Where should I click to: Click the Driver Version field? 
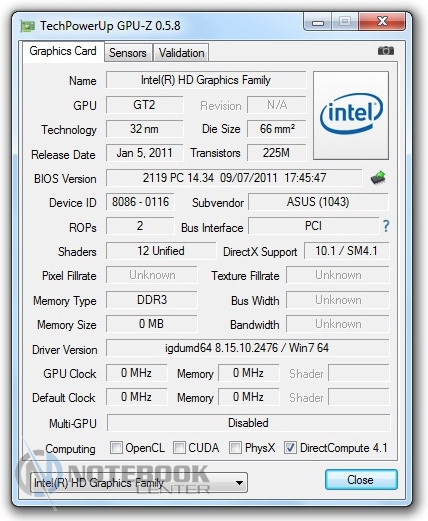coord(247,348)
